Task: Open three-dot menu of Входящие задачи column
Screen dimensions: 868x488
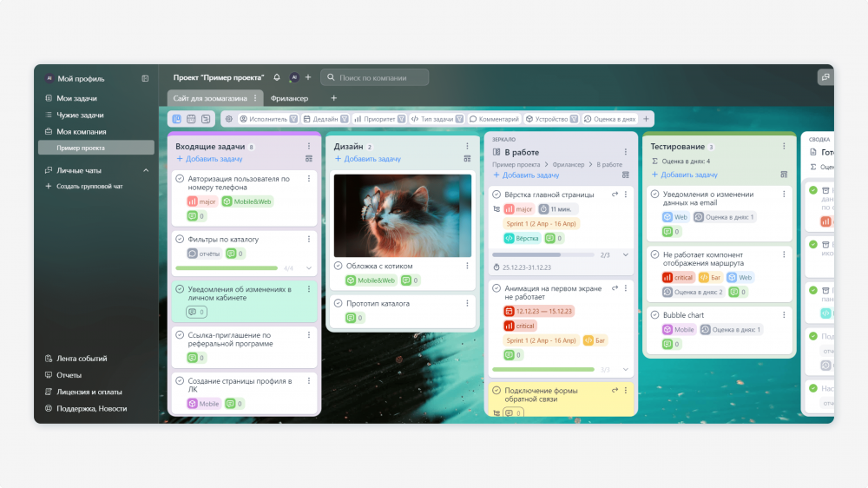Action: (309, 146)
